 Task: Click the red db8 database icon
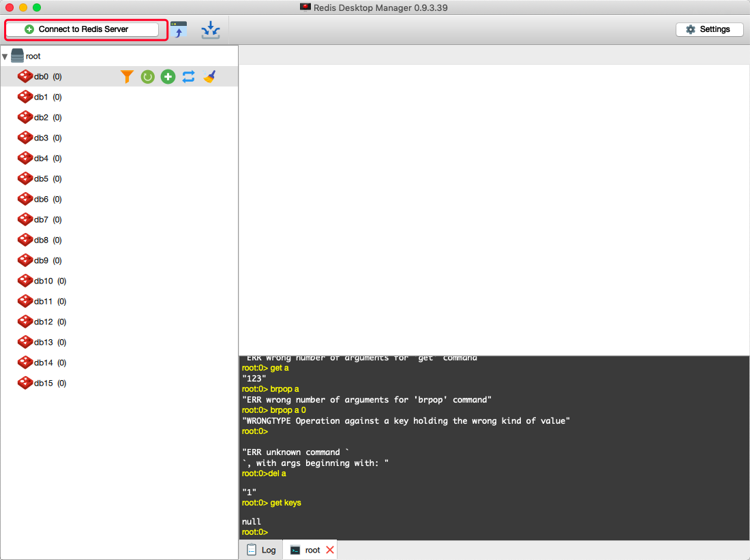click(25, 240)
